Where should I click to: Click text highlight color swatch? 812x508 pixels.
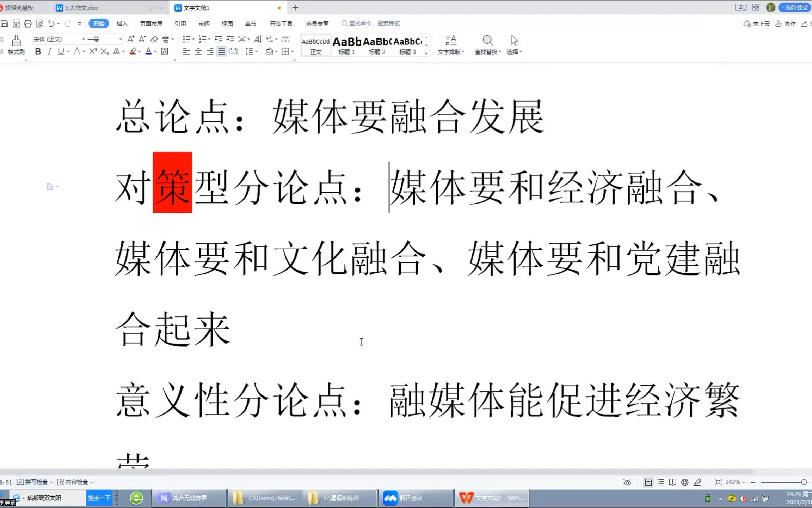(x=133, y=52)
